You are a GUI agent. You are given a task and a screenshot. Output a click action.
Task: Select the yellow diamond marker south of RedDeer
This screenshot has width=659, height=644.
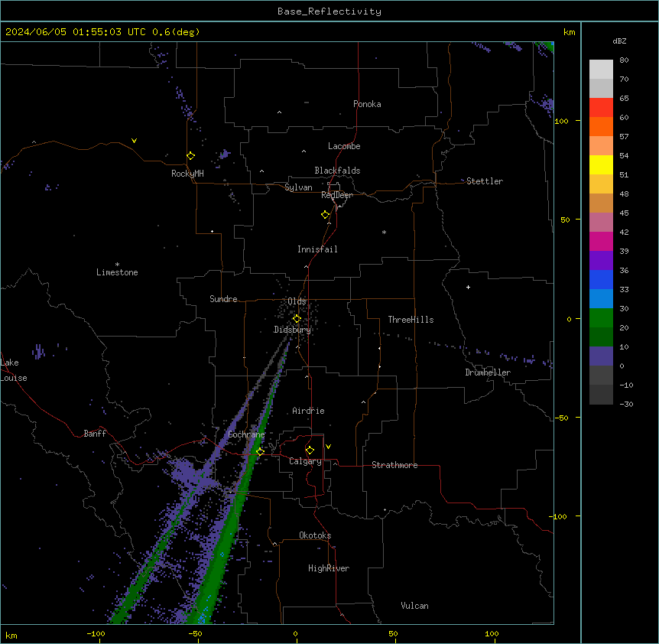coord(325,215)
